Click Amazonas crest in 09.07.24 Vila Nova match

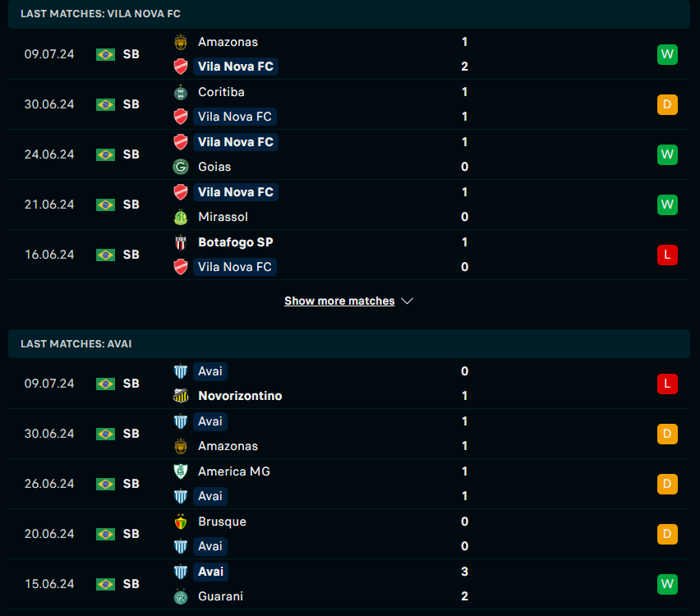pos(181,42)
